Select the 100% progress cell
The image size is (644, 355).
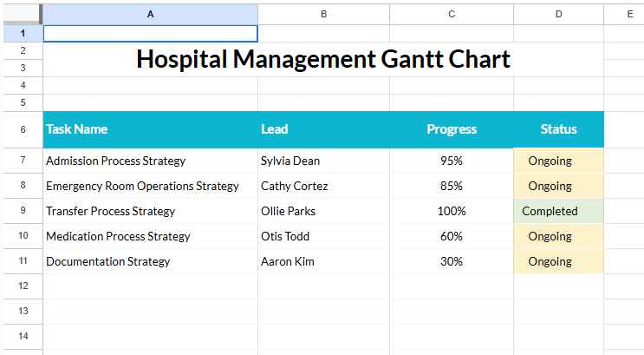[452, 211]
